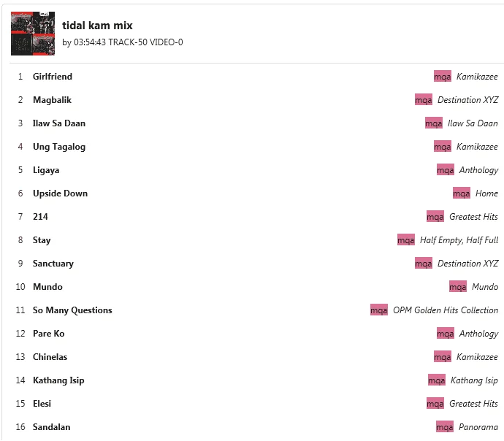The height and width of the screenshot is (441, 504).
Task: Click the mqa badge on Sandalan row
Action: (x=445, y=427)
